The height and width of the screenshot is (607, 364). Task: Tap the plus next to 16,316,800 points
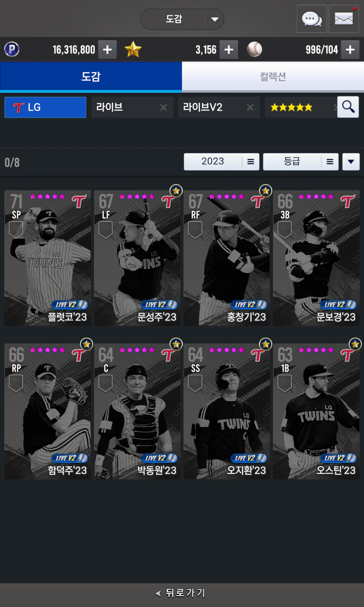coord(107,50)
